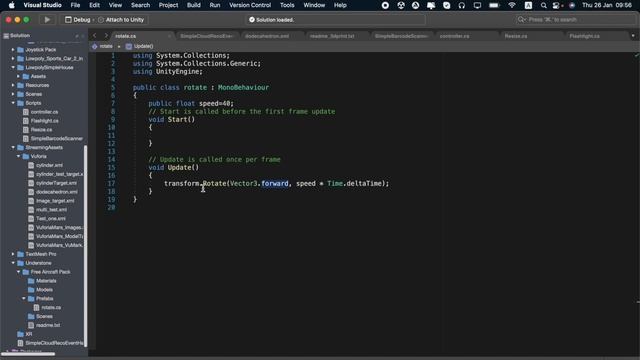Screen dimensions: 640x360
Task: Click the Run play button in toolbar
Action: [47, 20]
